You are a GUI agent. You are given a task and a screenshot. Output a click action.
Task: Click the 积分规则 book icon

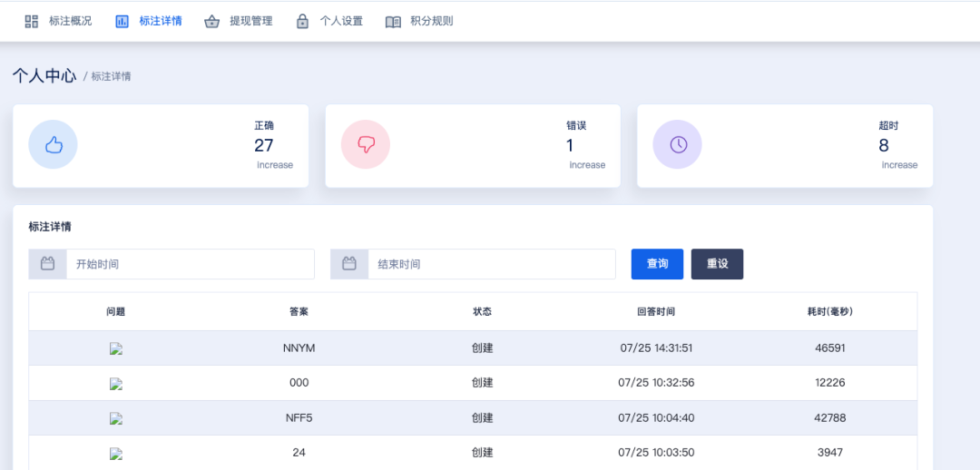pyautogui.click(x=393, y=22)
